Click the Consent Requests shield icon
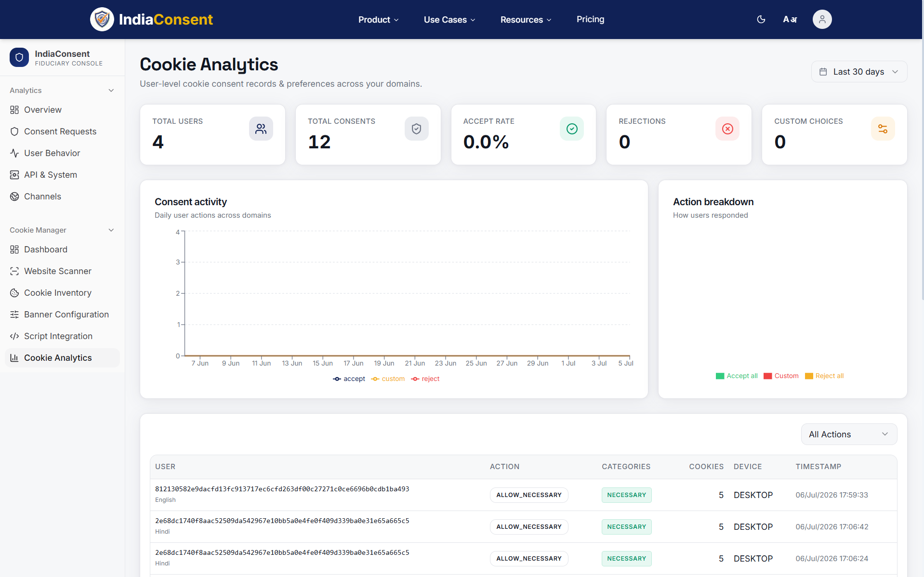 pos(14,131)
